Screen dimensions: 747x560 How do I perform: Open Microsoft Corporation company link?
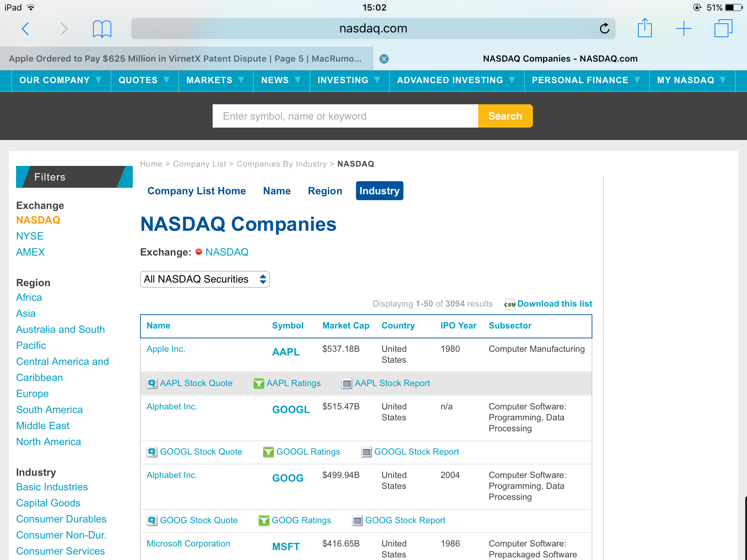(188, 544)
